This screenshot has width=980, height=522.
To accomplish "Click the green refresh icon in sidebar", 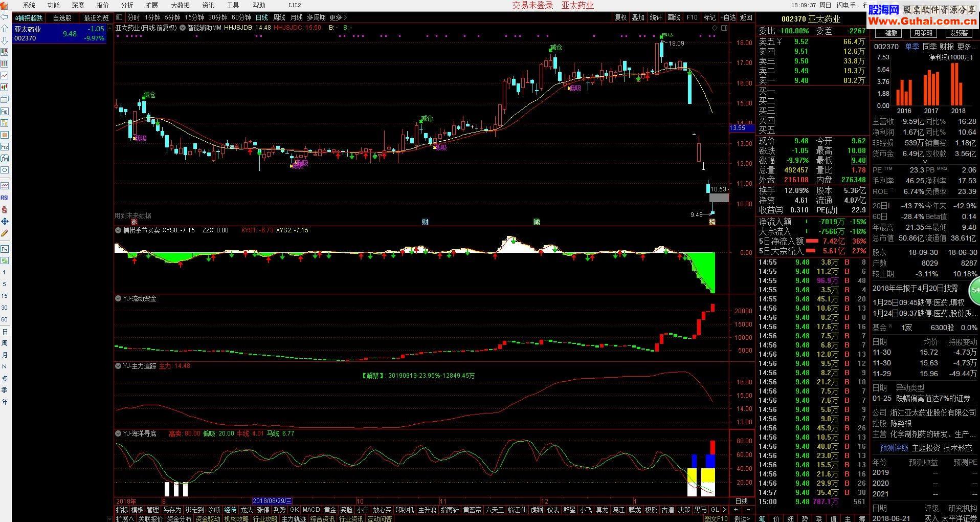I will pyautogui.click(x=5, y=261).
